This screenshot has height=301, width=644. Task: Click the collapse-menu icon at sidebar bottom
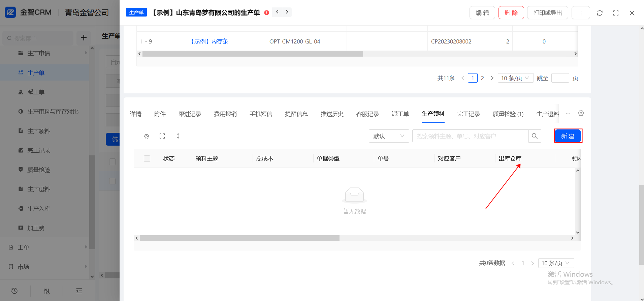click(x=79, y=291)
